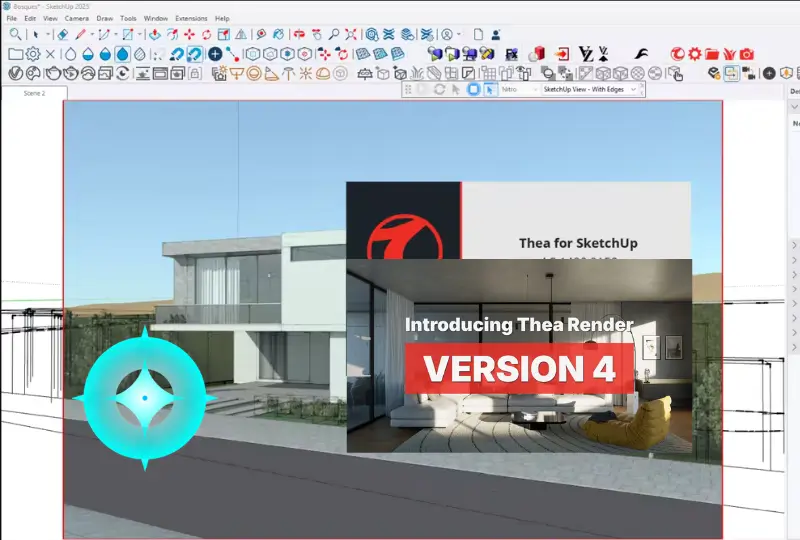Open the Camera menu

coord(77,18)
